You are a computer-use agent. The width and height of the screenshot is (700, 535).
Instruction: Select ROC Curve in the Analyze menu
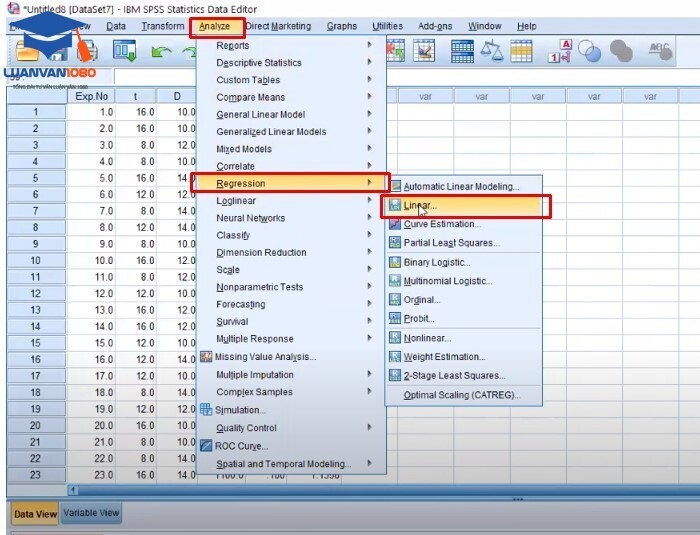[241, 446]
